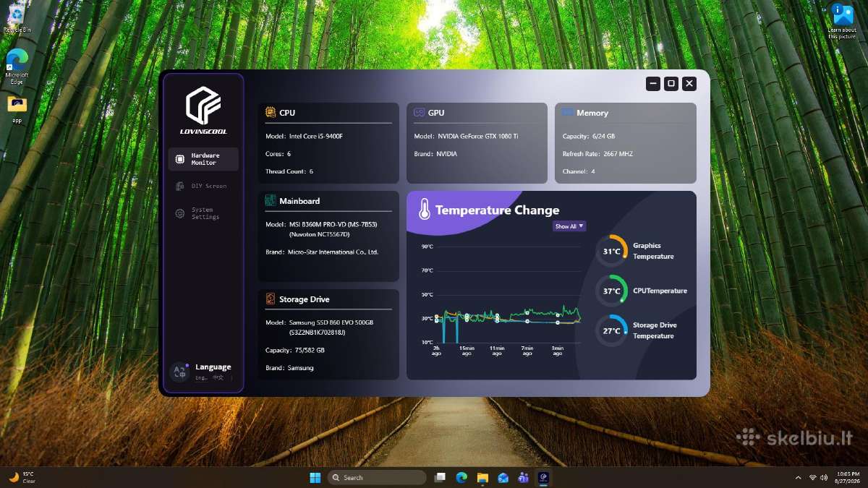Viewport: 868px width, 488px height.
Task: Click Learn about this picture icon
Action: (842, 20)
